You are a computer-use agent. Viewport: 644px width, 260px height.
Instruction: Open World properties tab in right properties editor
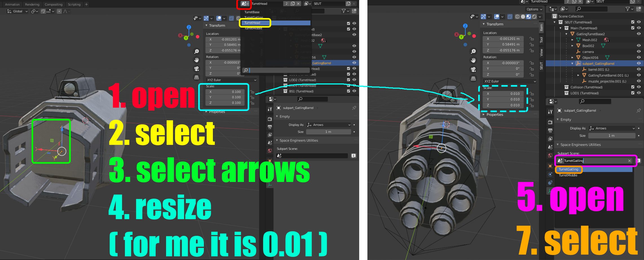(x=550, y=155)
